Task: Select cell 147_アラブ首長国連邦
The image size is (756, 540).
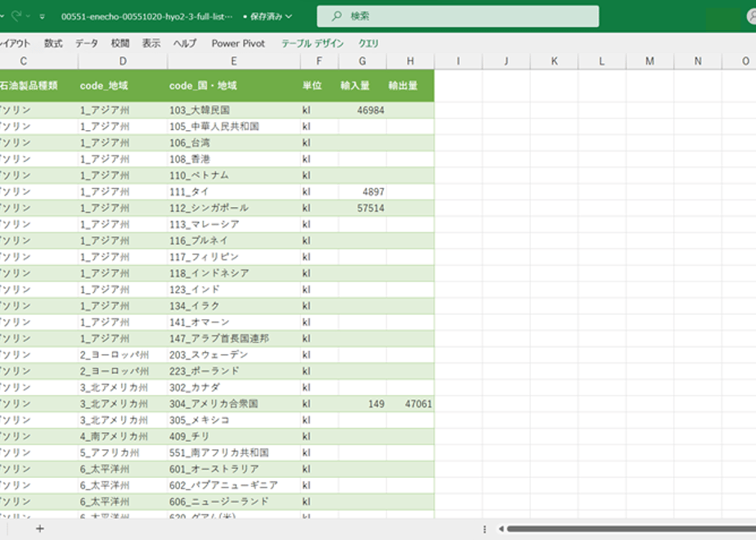Action: coord(233,339)
